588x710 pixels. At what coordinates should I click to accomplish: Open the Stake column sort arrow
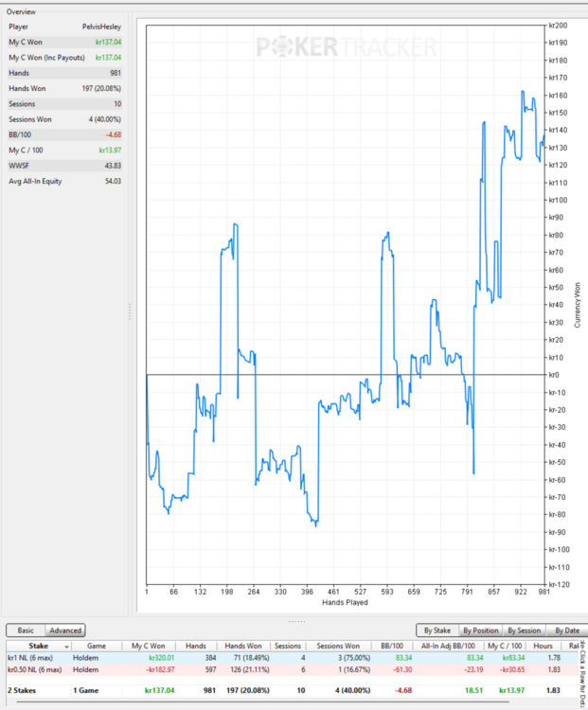[x=66, y=647]
